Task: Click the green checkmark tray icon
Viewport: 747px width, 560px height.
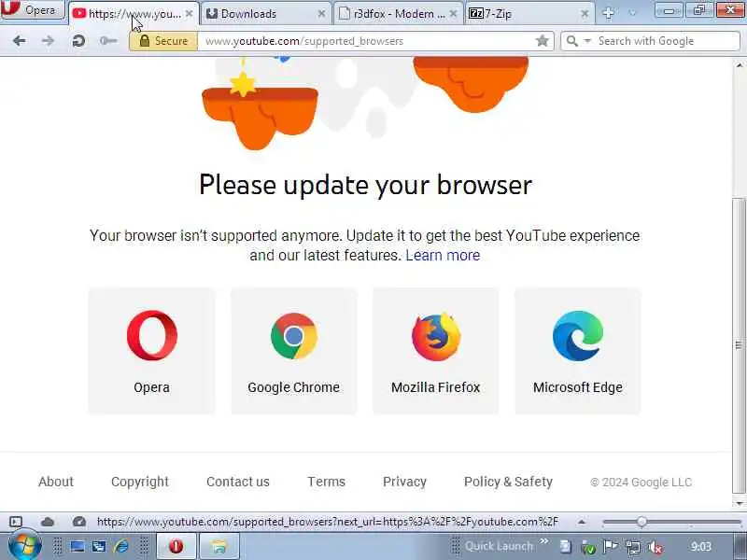Action: 588,547
